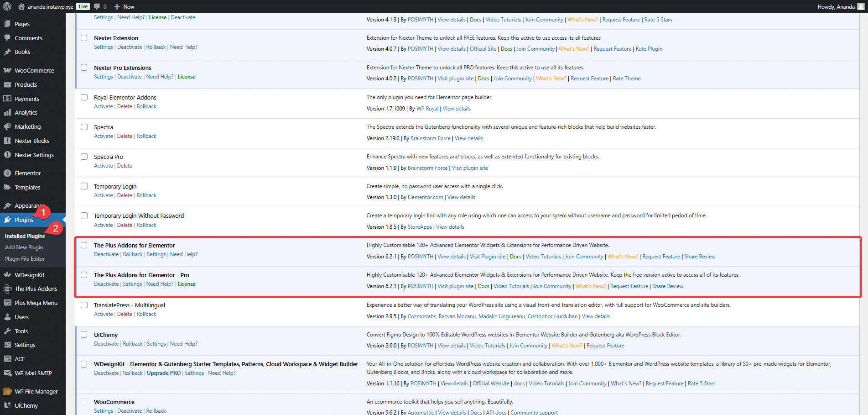Tick the Spectra Pro checkbox
Viewport: 868px width, 415px height.
click(x=84, y=157)
